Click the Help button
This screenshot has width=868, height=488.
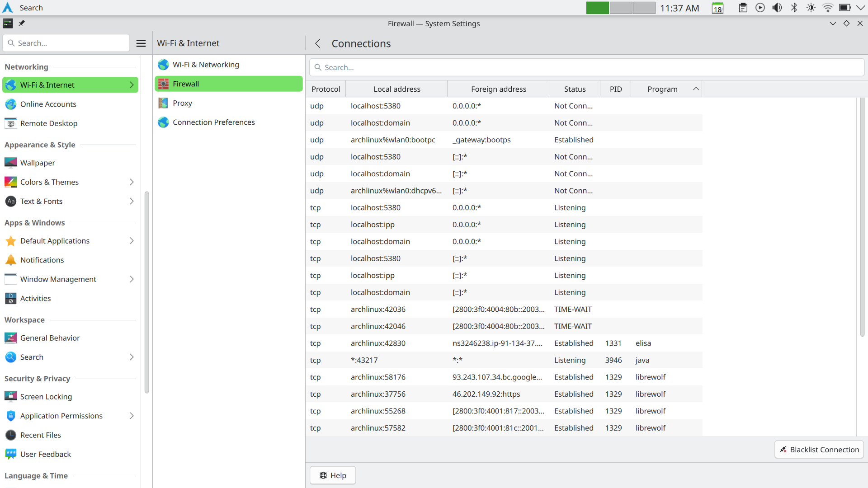coord(333,475)
